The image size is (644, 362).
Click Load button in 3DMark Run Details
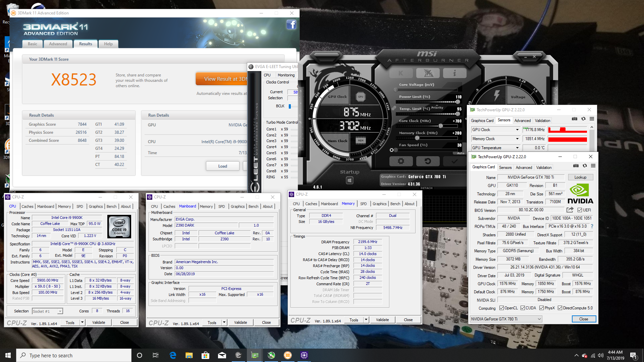click(x=223, y=166)
